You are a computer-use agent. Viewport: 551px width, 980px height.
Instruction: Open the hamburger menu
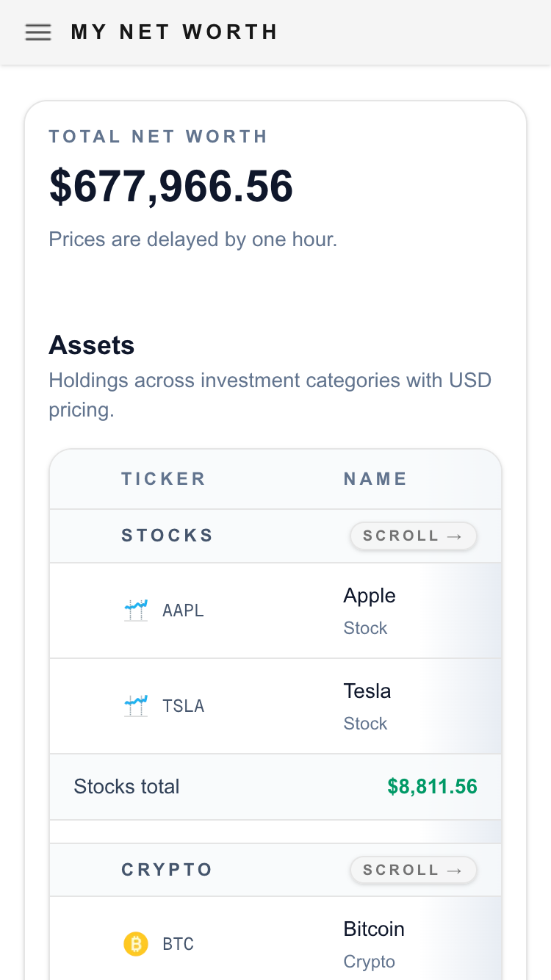[38, 32]
